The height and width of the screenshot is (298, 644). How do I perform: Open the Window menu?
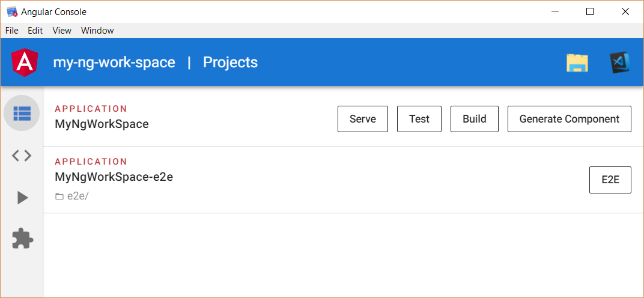pos(97,31)
